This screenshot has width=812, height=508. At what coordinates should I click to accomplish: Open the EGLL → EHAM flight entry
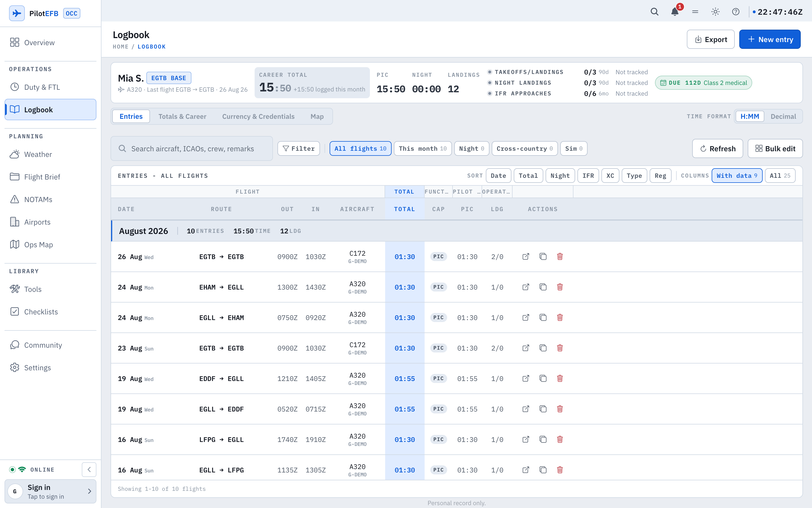pos(526,317)
